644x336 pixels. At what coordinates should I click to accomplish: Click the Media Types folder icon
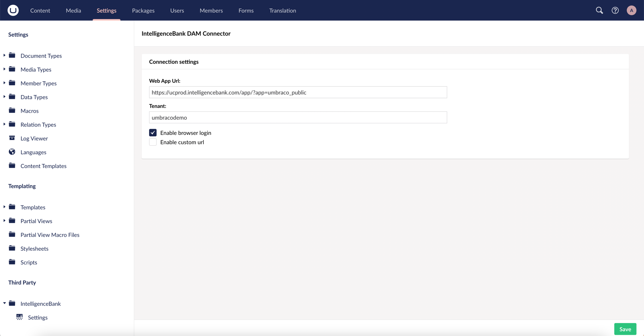tap(12, 69)
